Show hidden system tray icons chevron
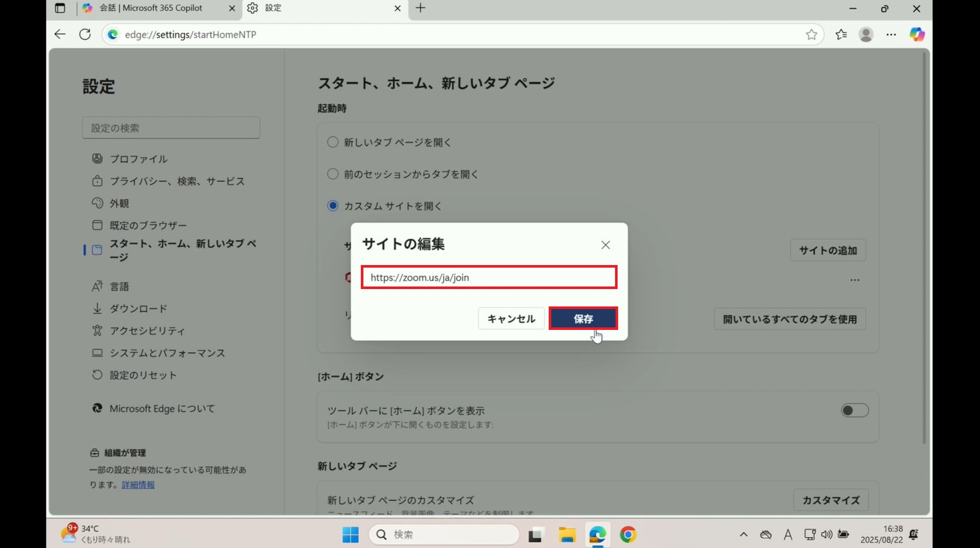Image resolution: width=980 pixels, height=548 pixels. [x=744, y=535]
